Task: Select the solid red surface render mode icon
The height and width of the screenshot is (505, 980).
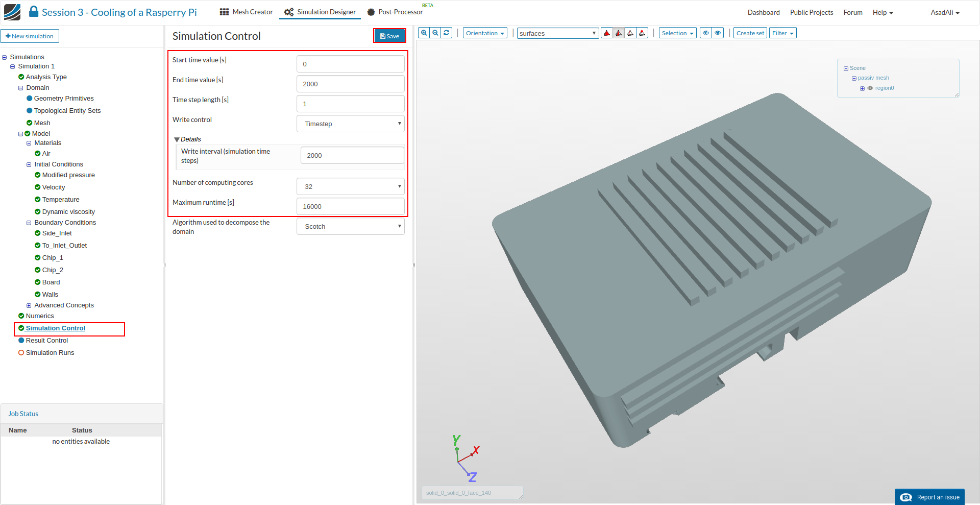Action: (x=607, y=33)
